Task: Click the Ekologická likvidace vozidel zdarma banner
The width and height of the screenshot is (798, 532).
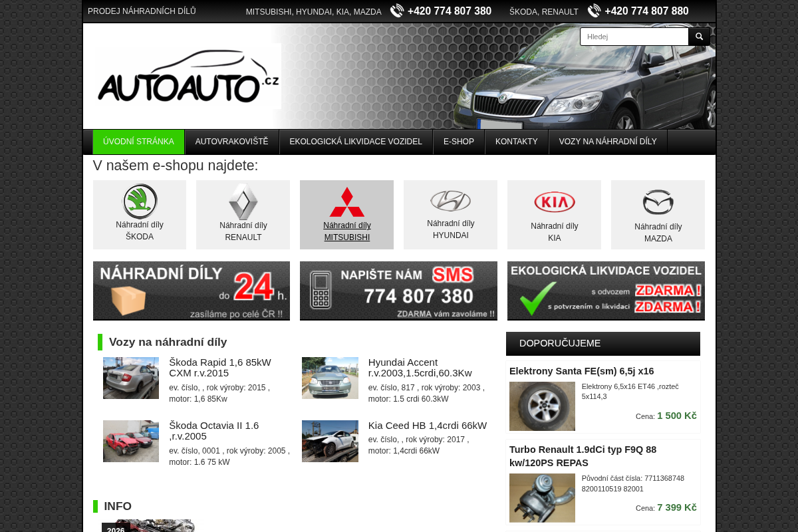Action: pos(606,291)
